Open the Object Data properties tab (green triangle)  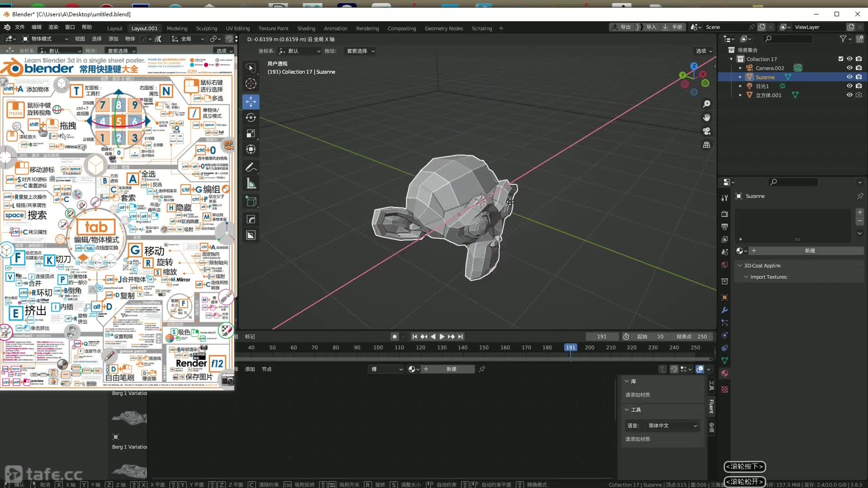point(725,361)
